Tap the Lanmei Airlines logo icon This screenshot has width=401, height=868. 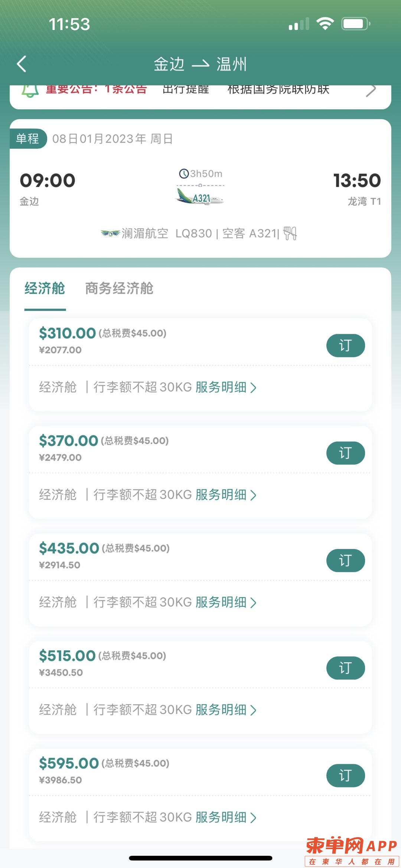tap(110, 234)
